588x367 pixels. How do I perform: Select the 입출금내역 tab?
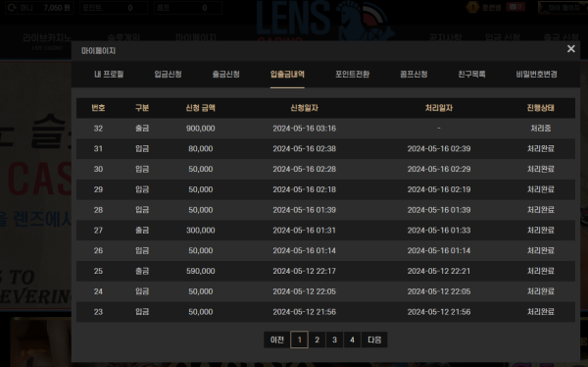coord(287,74)
